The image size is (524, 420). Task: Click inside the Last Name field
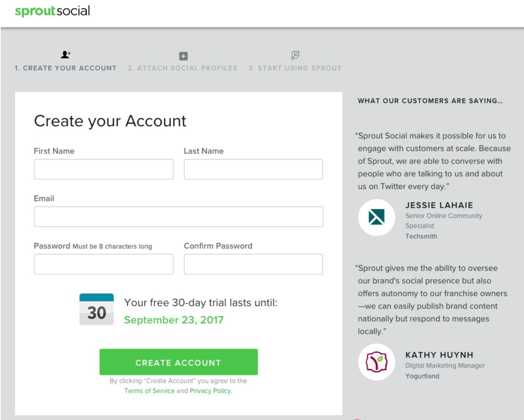click(x=253, y=169)
